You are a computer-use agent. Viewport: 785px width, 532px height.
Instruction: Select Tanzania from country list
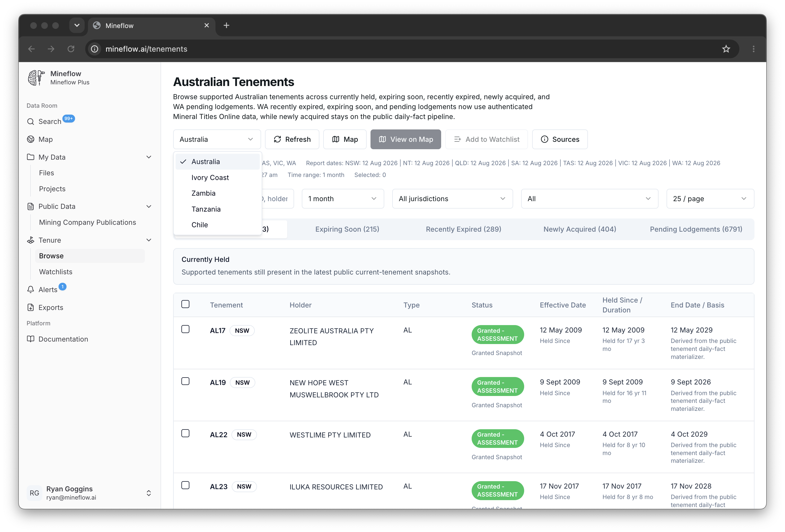(x=217, y=209)
